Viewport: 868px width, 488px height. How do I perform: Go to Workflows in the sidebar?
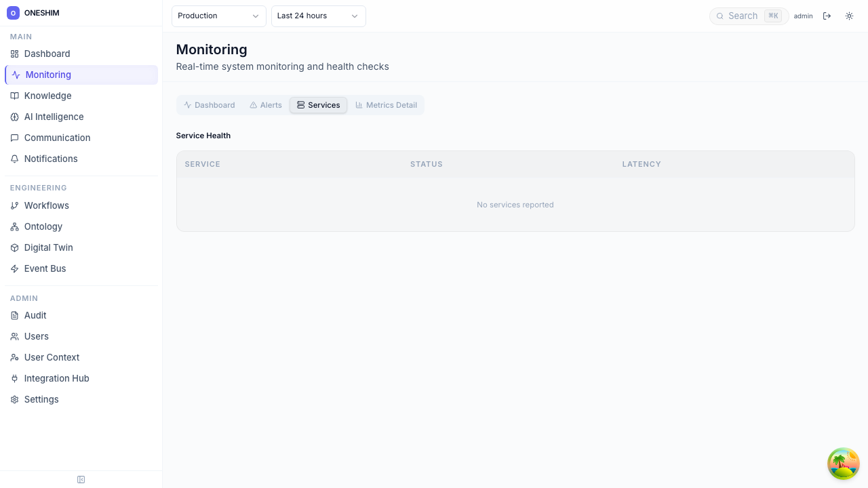[46, 205]
